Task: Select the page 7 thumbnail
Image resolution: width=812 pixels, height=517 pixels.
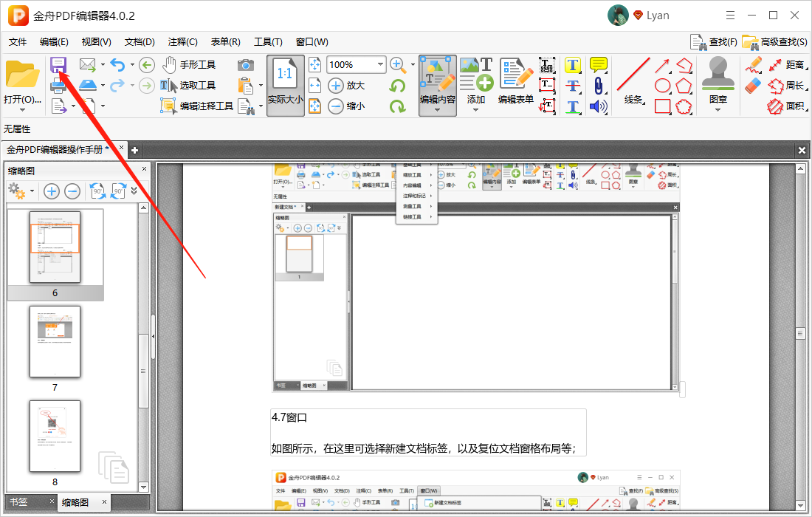Action: tap(55, 342)
